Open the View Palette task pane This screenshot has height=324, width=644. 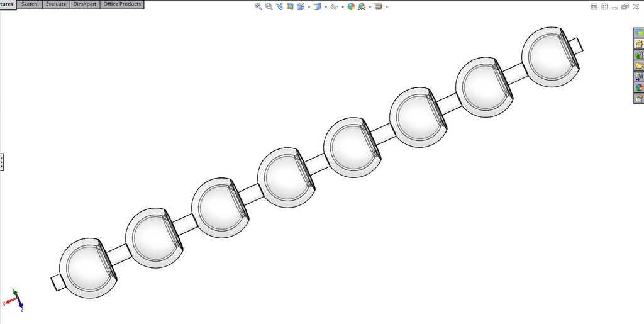(x=639, y=77)
